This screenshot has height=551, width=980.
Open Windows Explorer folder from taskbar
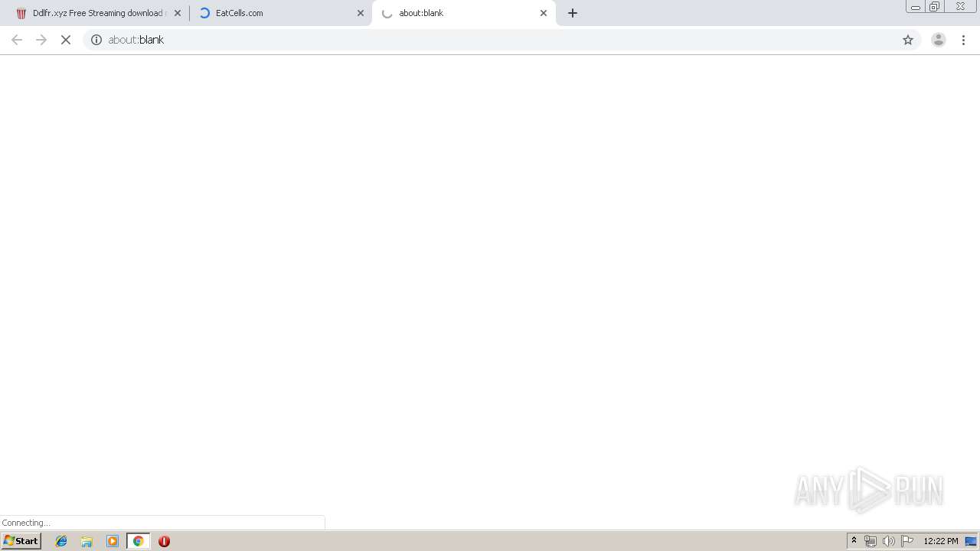(x=87, y=541)
